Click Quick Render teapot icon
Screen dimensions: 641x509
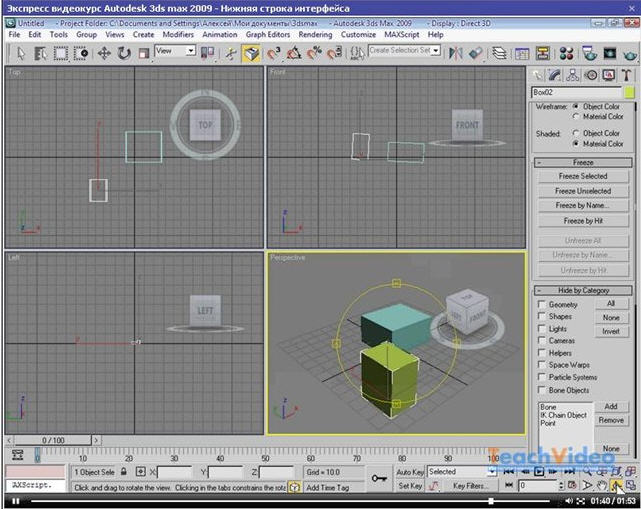630,54
